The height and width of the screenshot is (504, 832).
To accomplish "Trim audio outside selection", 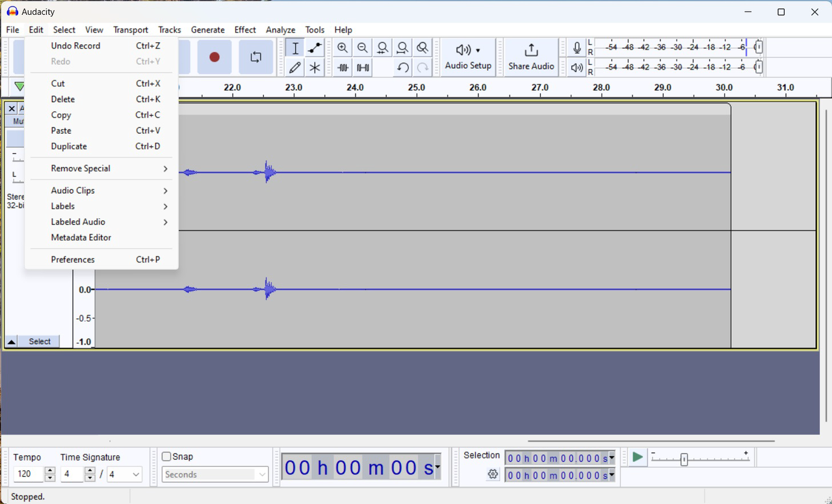I will coord(343,68).
